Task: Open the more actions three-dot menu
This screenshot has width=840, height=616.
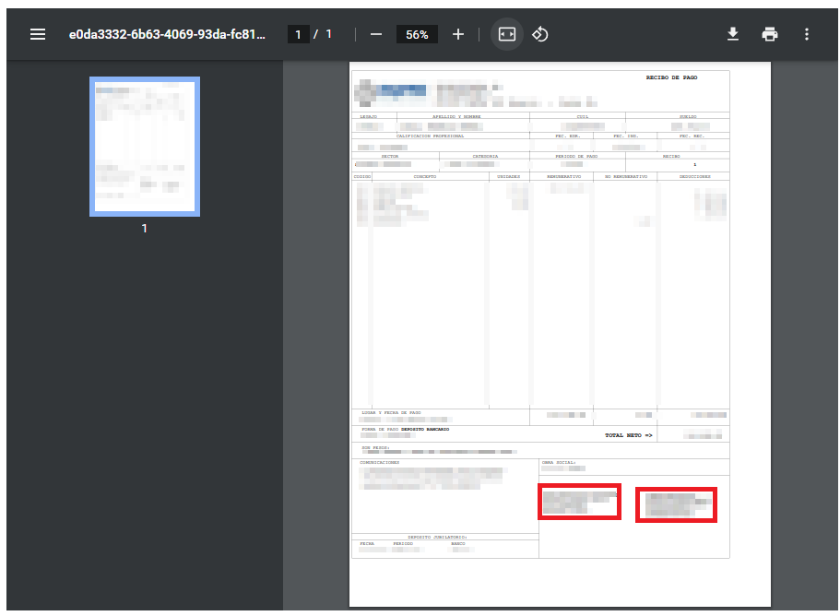Action: click(x=807, y=34)
